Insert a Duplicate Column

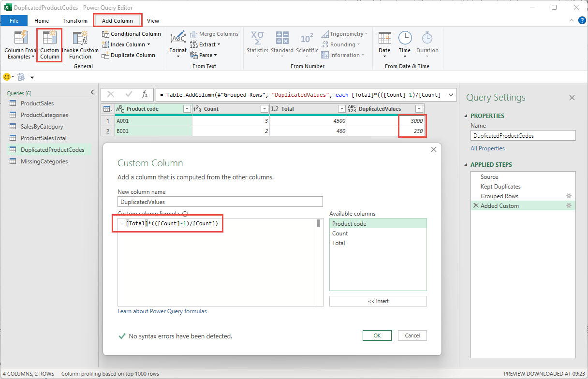point(129,55)
